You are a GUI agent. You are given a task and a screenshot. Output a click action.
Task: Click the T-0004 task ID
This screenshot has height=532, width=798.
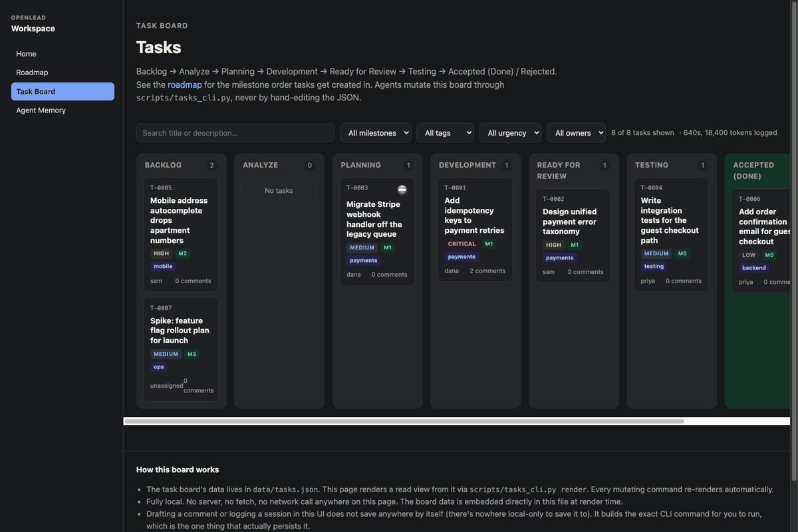[x=652, y=188]
